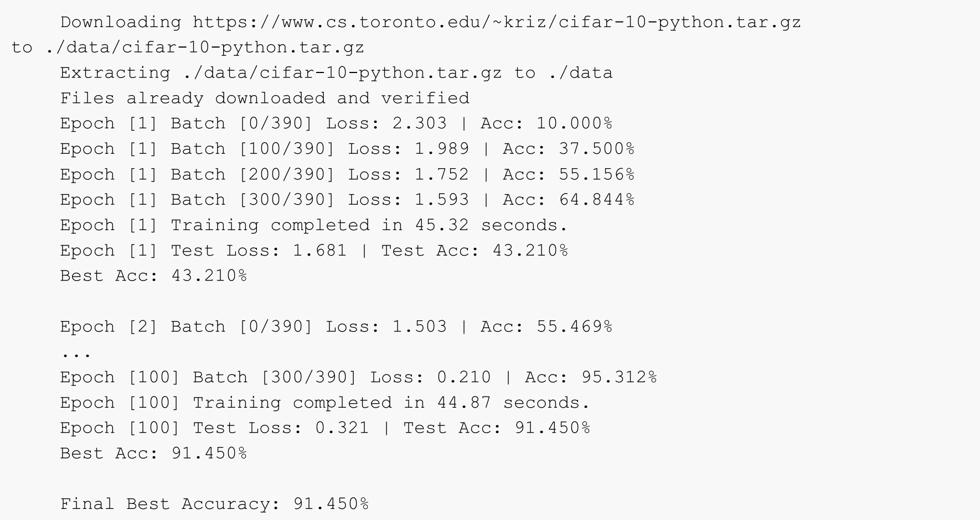Click the Epoch [1] Batch [0/390] line

[x=336, y=123]
